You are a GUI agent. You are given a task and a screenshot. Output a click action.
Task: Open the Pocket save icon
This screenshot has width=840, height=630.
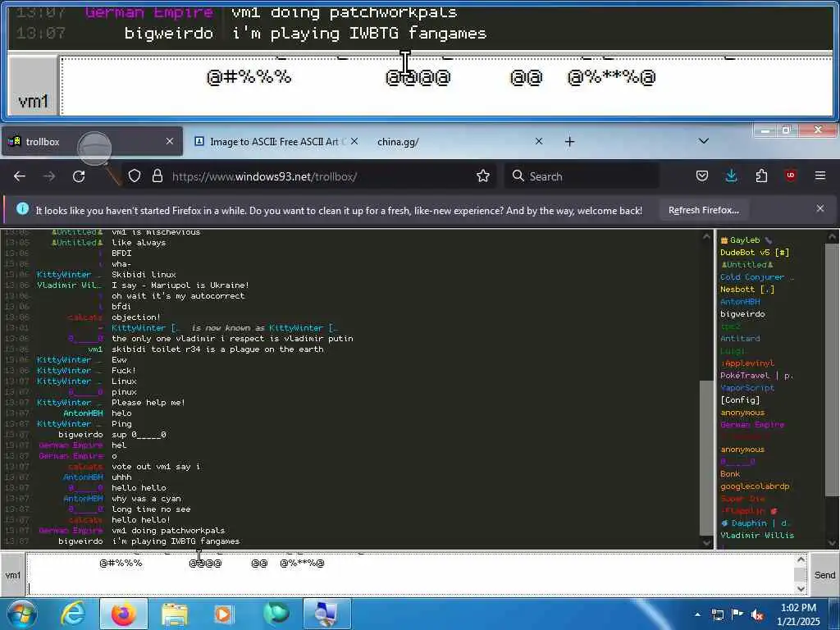pyautogui.click(x=702, y=176)
